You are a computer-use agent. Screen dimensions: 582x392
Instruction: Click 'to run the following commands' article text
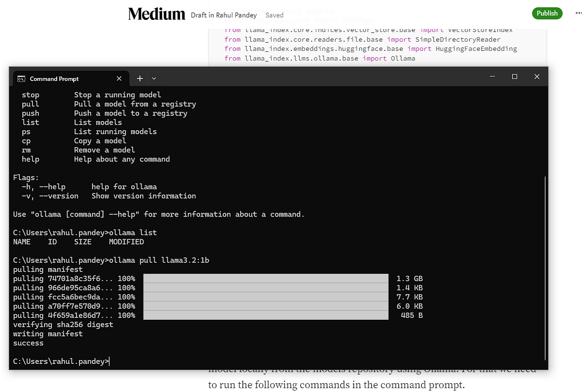[x=336, y=385]
